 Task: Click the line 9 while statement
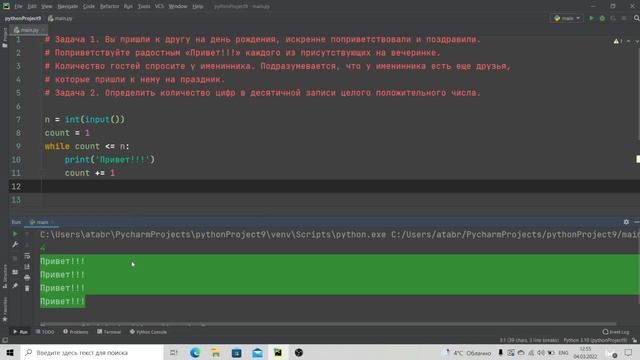coord(87,146)
